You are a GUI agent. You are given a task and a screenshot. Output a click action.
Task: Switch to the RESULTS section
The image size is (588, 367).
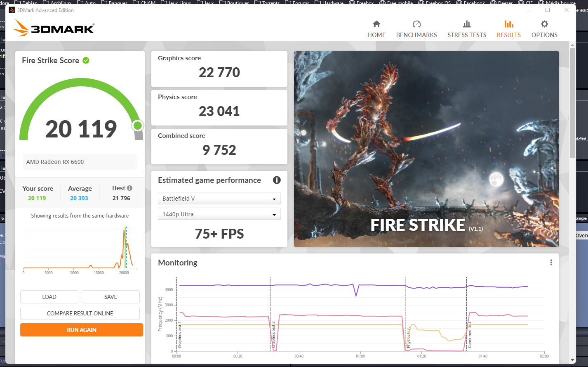pos(508,29)
